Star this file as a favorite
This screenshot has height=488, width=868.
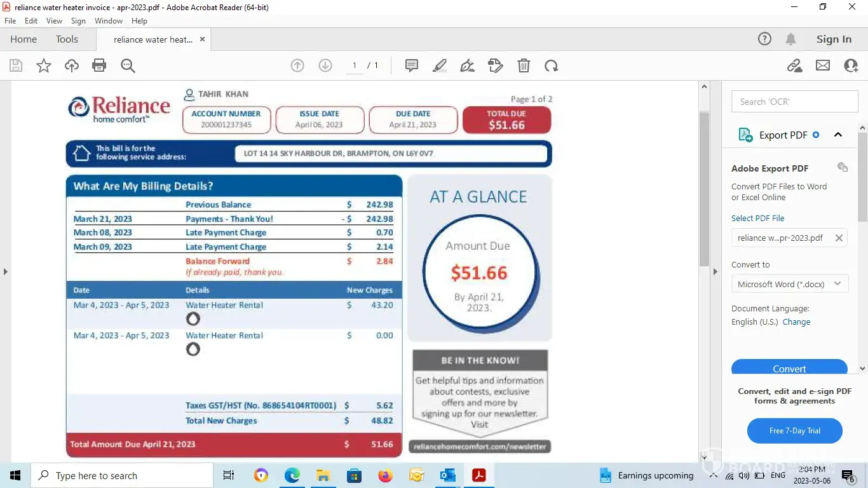[44, 65]
